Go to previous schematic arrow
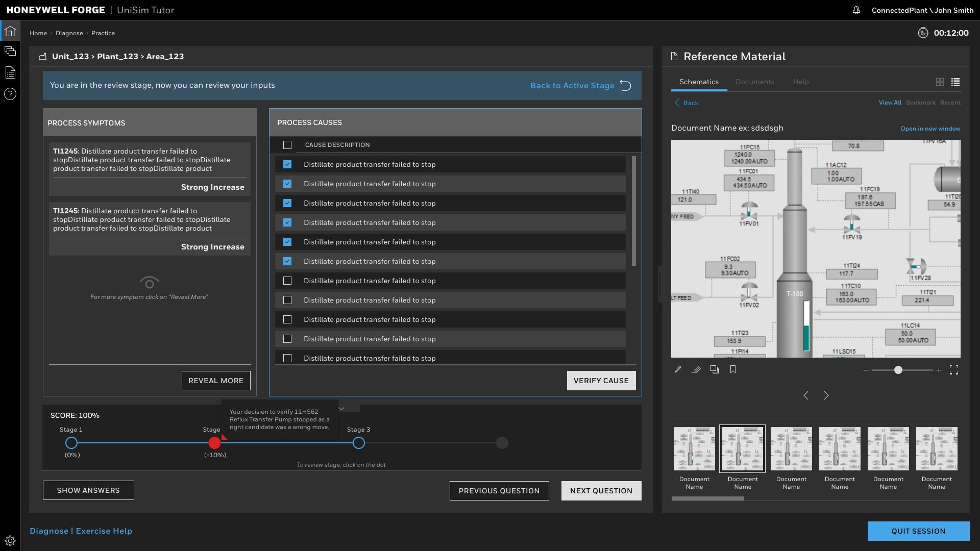The width and height of the screenshot is (980, 551). pyautogui.click(x=806, y=395)
